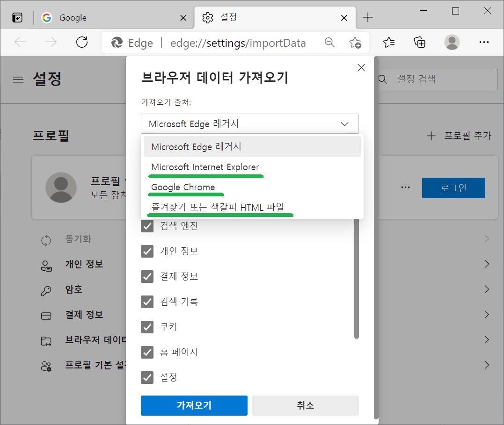504x425 pixels.
Task: Expand the 프로필 기본 설정 row chevron
Action: click(487, 365)
